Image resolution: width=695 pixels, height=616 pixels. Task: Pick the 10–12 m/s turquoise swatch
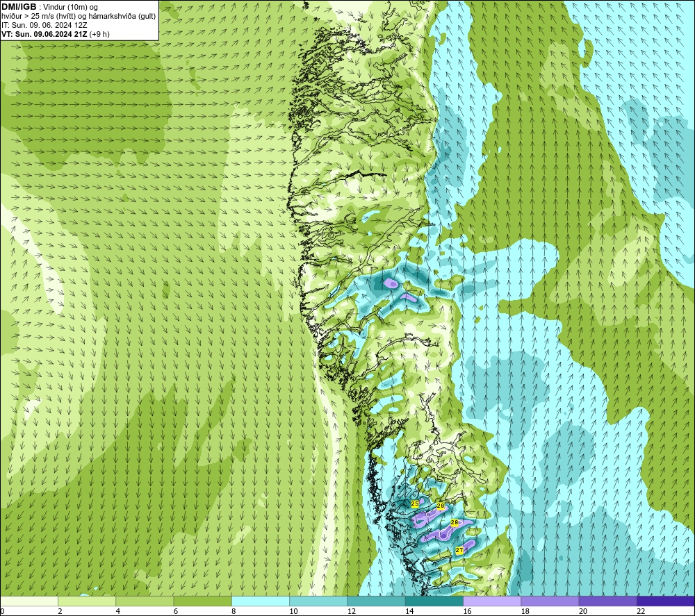tap(318, 601)
